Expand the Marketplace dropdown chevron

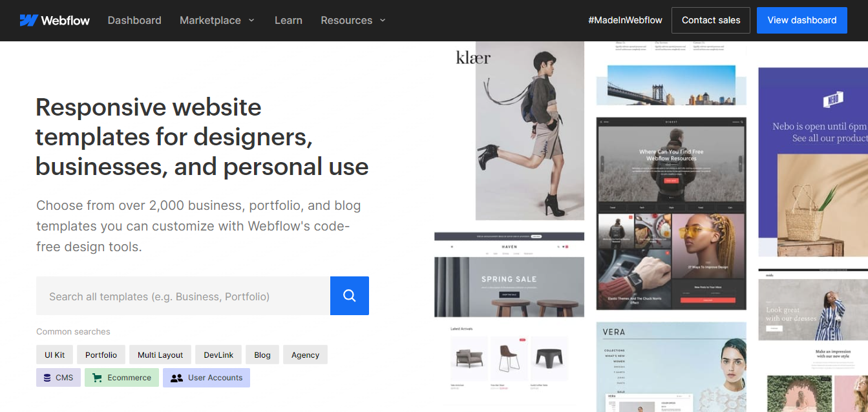(251, 20)
